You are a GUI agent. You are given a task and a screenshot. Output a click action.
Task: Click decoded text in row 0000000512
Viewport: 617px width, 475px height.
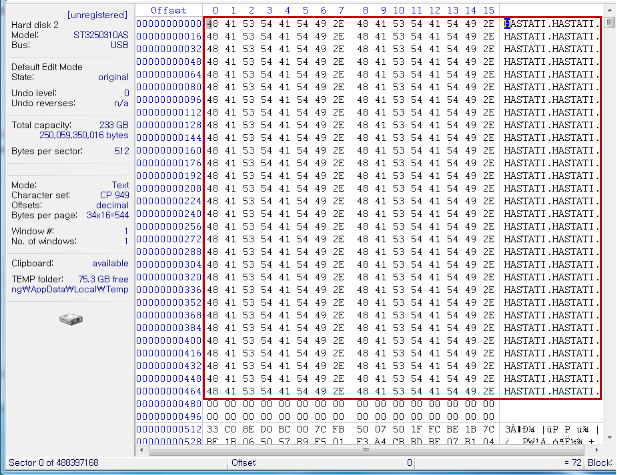552,429
